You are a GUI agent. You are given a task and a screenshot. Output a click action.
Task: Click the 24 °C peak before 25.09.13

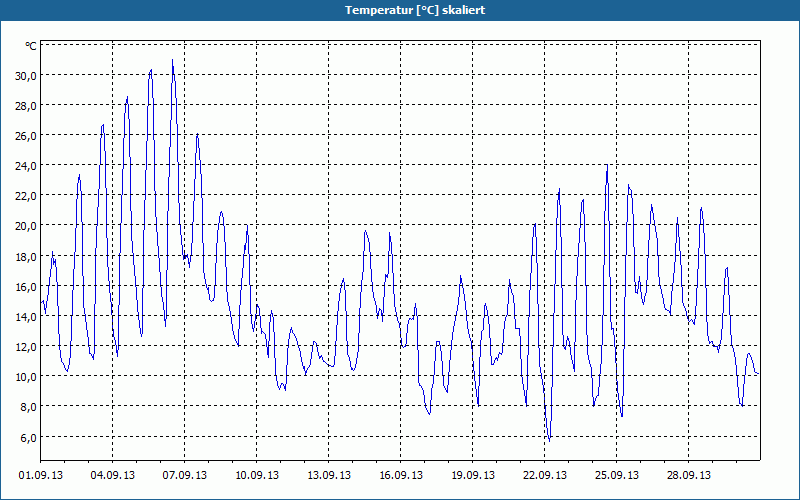(x=607, y=166)
